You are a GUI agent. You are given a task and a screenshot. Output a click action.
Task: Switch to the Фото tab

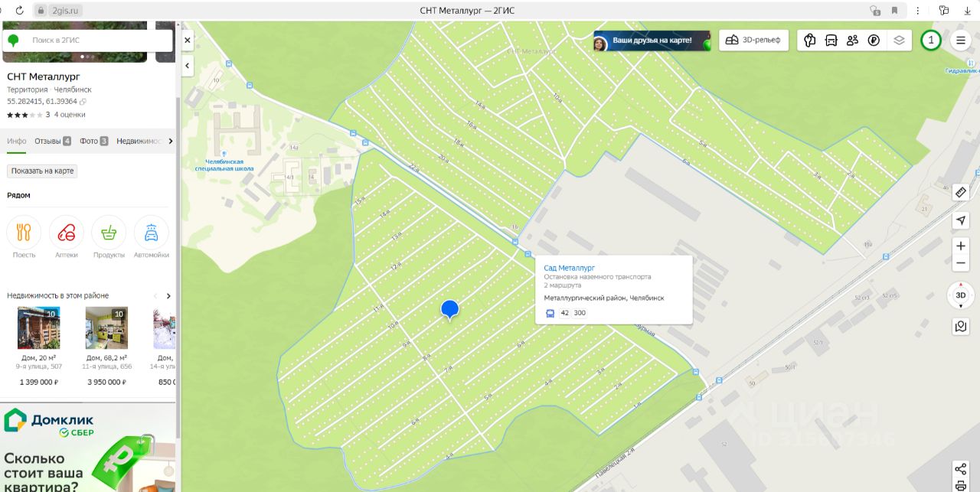(94, 141)
